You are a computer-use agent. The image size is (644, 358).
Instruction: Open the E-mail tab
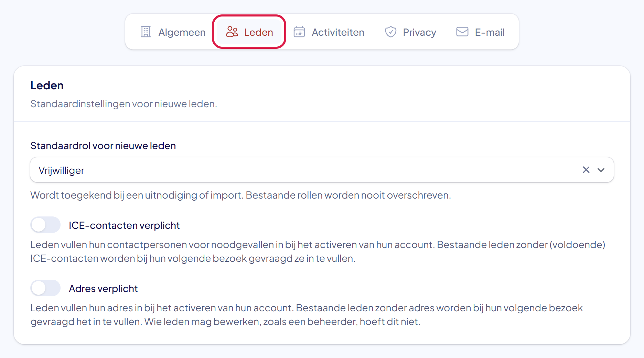pos(480,32)
